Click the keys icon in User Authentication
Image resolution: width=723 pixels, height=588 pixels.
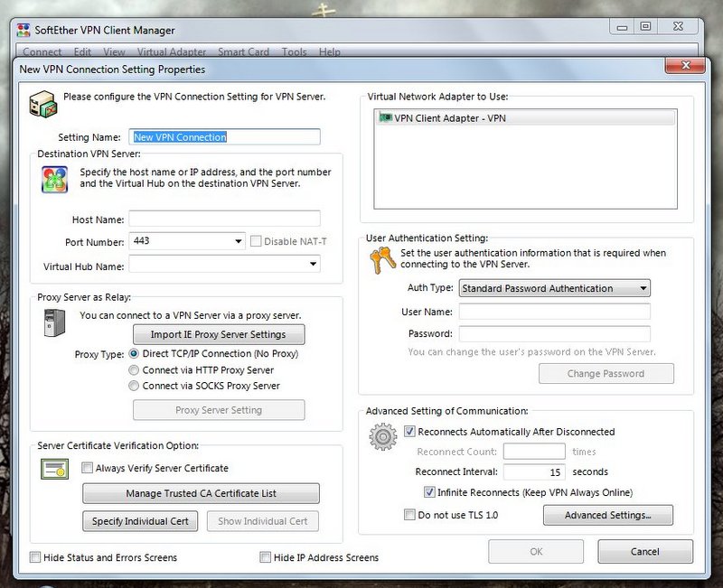tap(382, 260)
